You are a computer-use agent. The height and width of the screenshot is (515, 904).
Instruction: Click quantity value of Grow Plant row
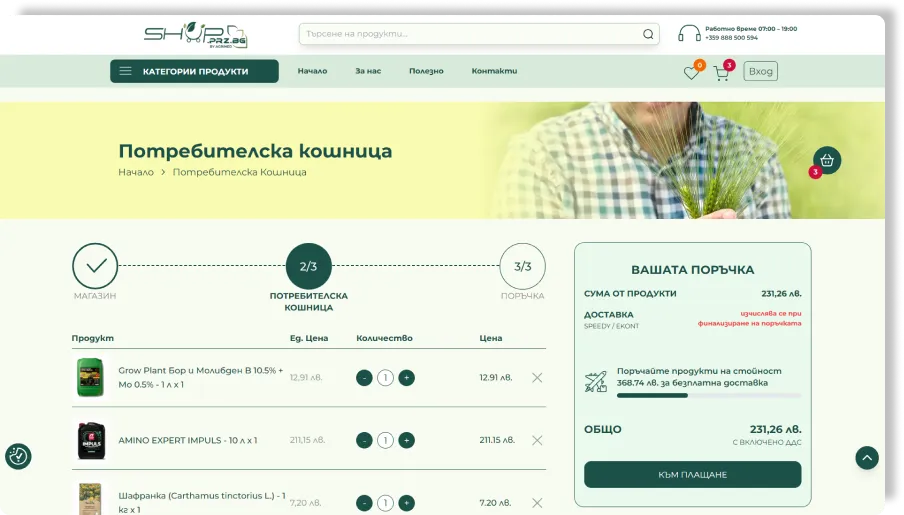coord(385,378)
